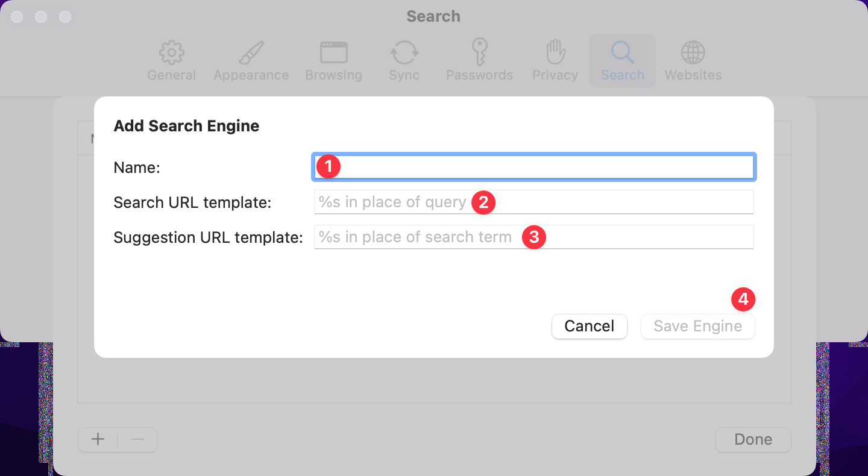Remove a search engine with the minus icon
The height and width of the screenshot is (476, 868).
tap(137, 439)
